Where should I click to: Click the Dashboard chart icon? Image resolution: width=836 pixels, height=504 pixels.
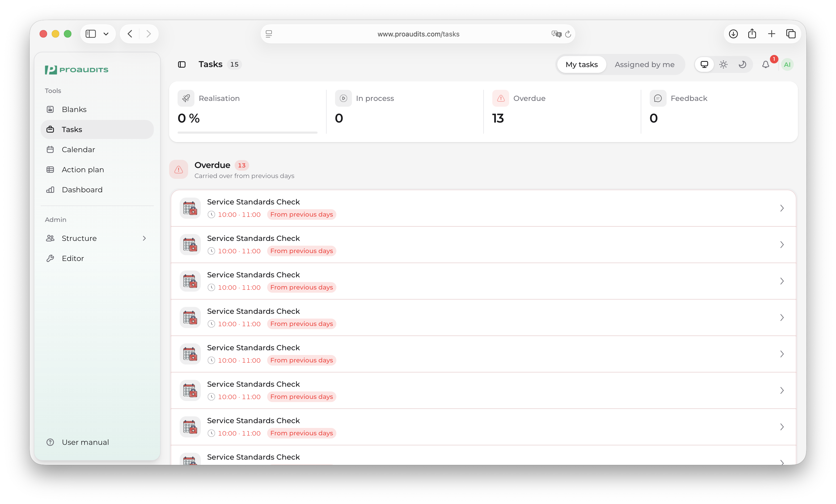[x=50, y=190]
